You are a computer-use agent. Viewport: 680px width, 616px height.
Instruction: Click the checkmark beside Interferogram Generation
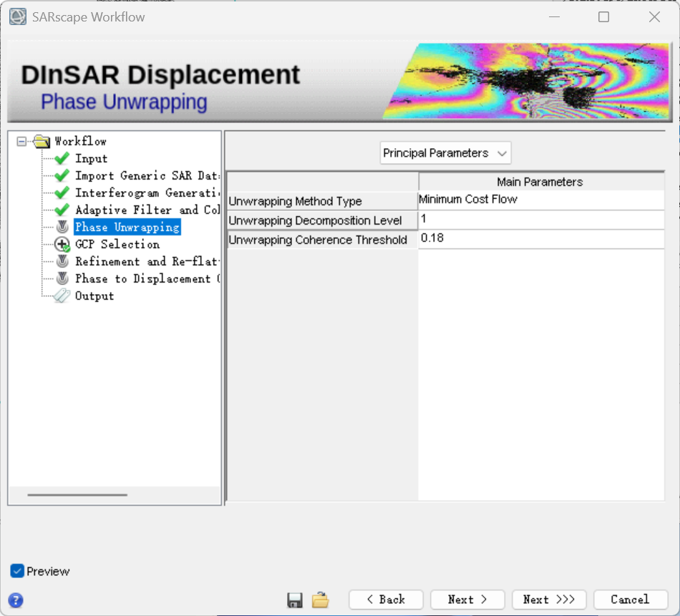coord(62,193)
